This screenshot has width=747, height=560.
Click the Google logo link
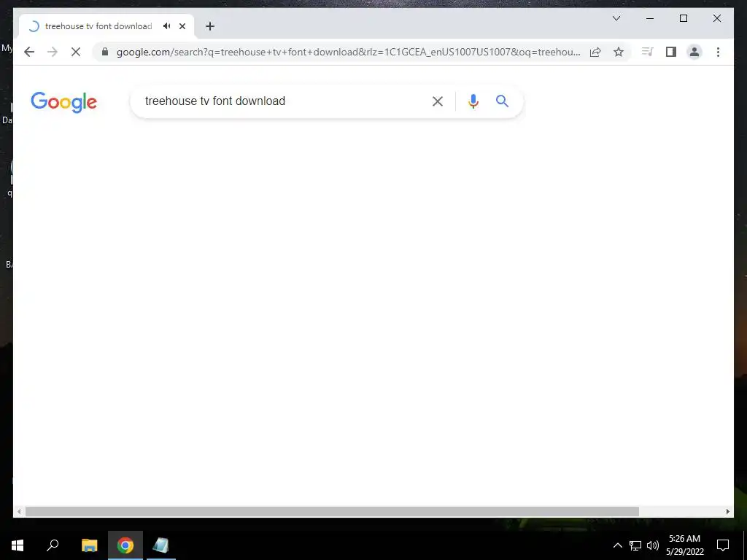pos(64,102)
